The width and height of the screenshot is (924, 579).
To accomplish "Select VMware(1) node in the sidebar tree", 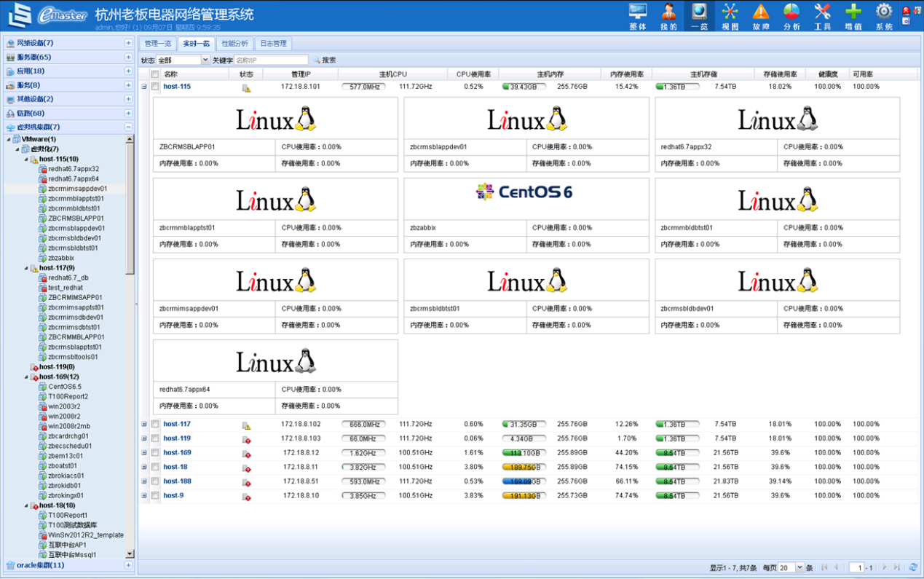I will click(39, 139).
